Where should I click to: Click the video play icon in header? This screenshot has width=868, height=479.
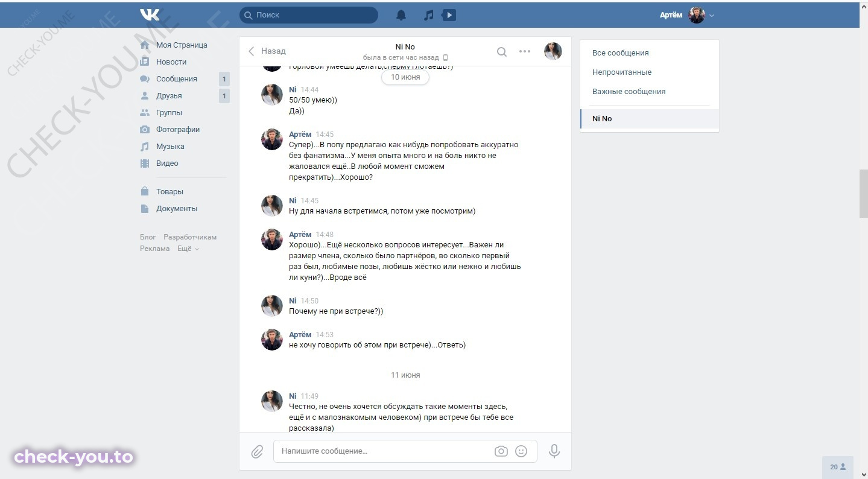(449, 15)
